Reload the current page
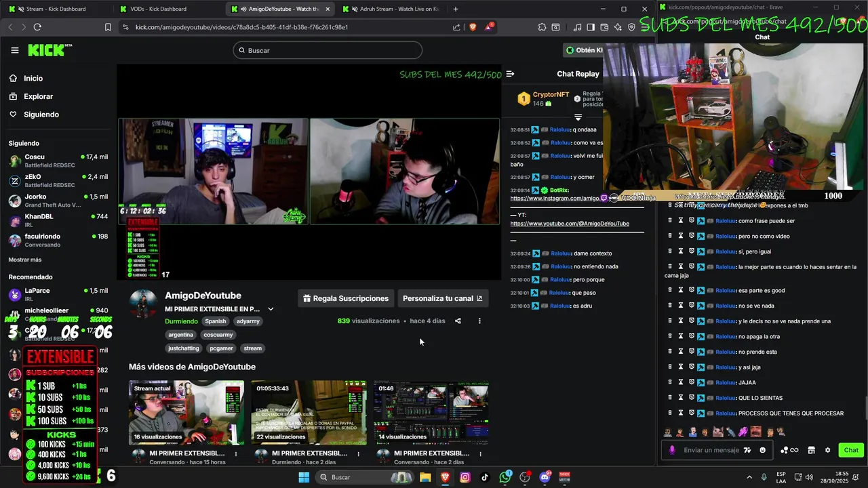868x488 pixels. click(37, 27)
